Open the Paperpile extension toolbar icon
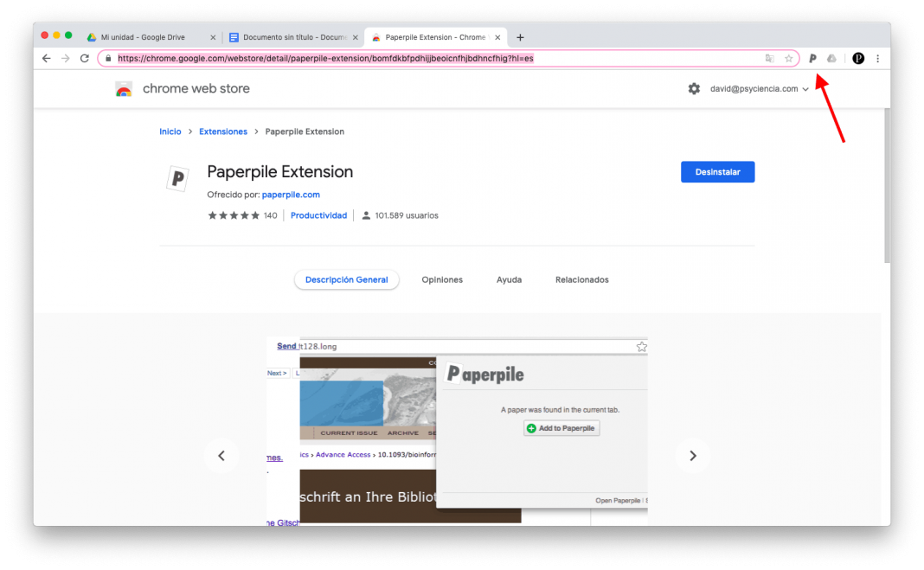The image size is (924, 570). pos(812,58)
